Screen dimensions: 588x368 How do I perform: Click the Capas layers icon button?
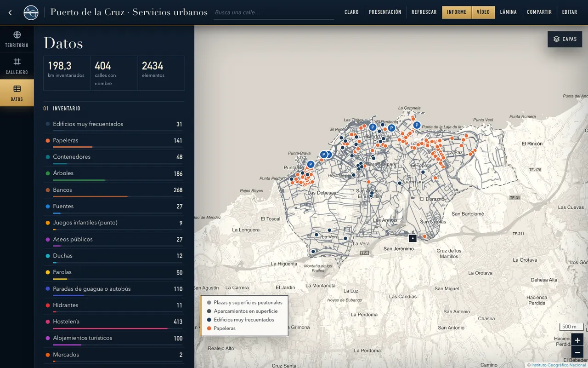[x=565, y=39]
